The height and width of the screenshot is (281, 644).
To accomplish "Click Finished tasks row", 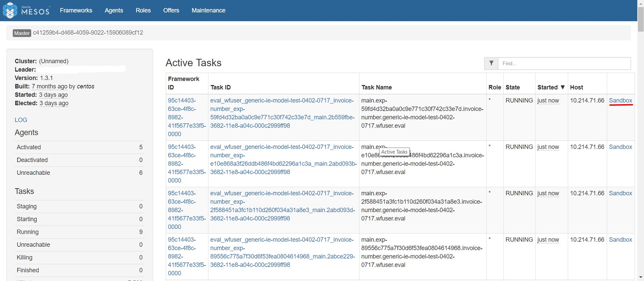I will (79, 270).
